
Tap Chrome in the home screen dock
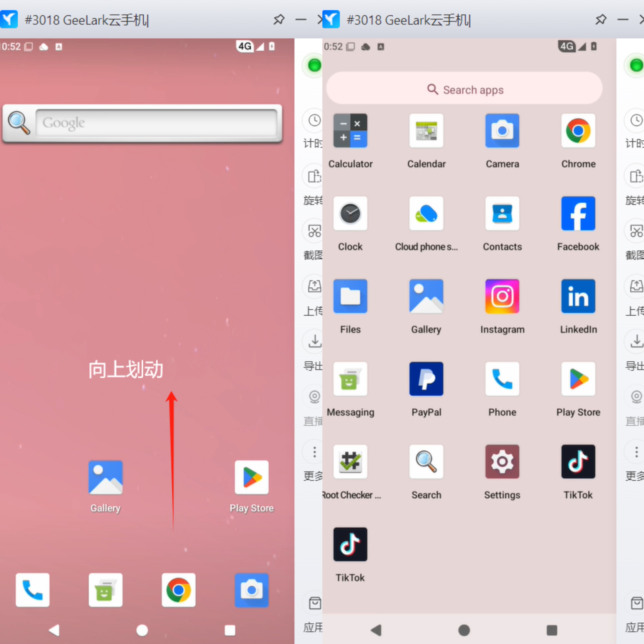[179, 590]
